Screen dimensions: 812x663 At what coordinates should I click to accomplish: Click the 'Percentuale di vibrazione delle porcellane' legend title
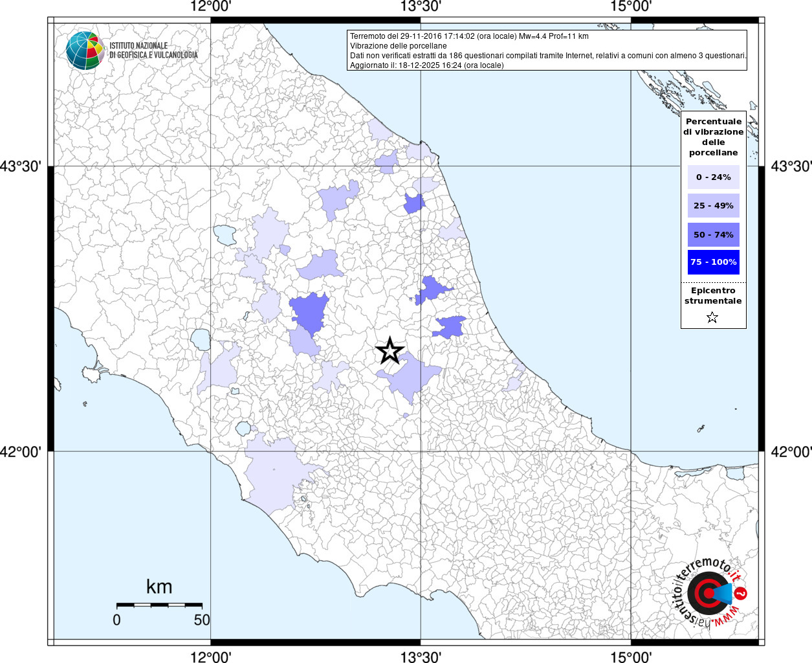[714, 137]
